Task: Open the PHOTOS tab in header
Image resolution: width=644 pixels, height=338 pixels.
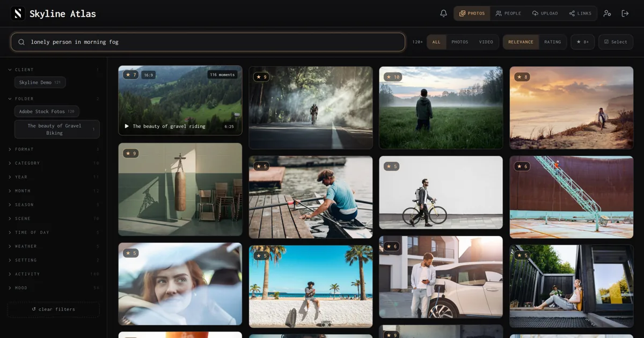Action: [472, 13]
